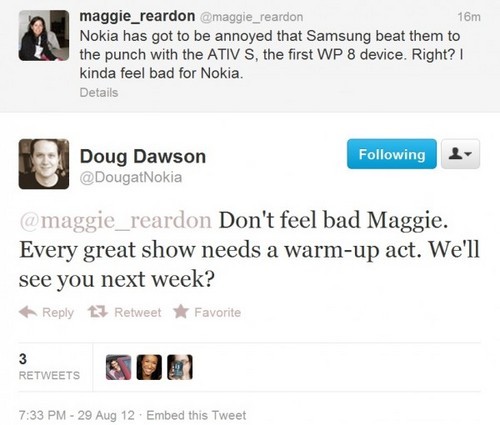View third retweeter's avatar
The height and width of the screenshot is (425, 500).
[180, 367]
